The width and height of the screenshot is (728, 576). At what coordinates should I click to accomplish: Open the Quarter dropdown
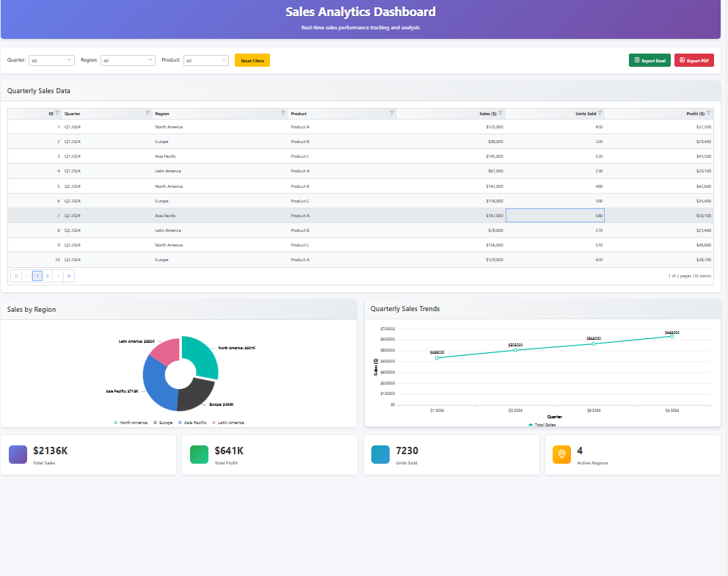[51, 60]
